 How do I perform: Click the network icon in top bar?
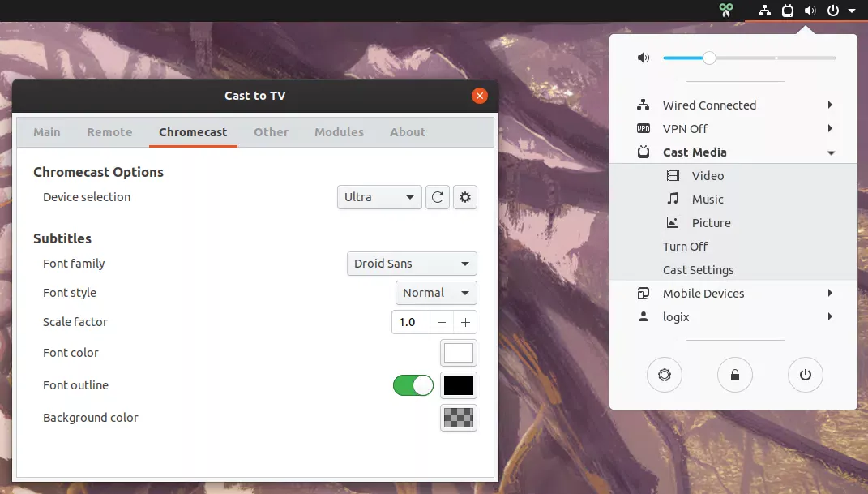tap(764, 11)
